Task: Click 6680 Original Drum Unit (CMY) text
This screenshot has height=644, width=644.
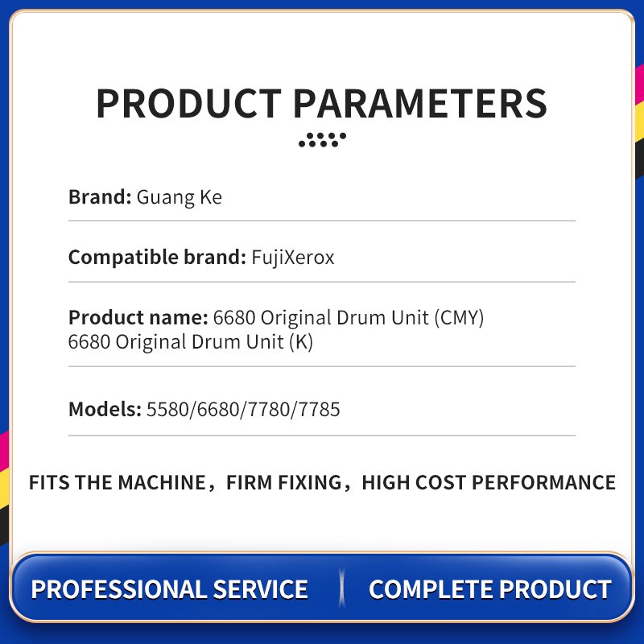Action: click(x=349, y=317)
